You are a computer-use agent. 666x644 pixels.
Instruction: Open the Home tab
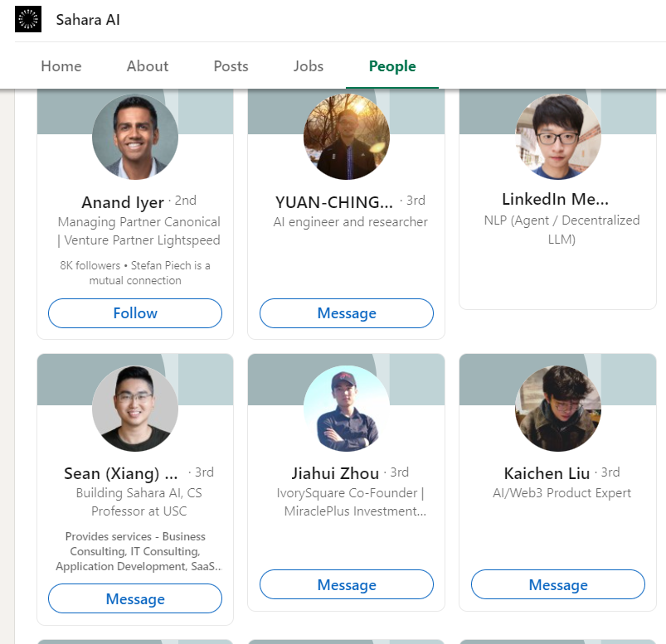[61, 66]
